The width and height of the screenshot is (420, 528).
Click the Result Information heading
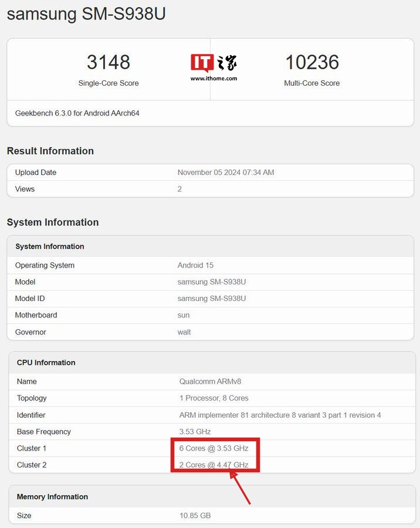[x=50, y=151]
